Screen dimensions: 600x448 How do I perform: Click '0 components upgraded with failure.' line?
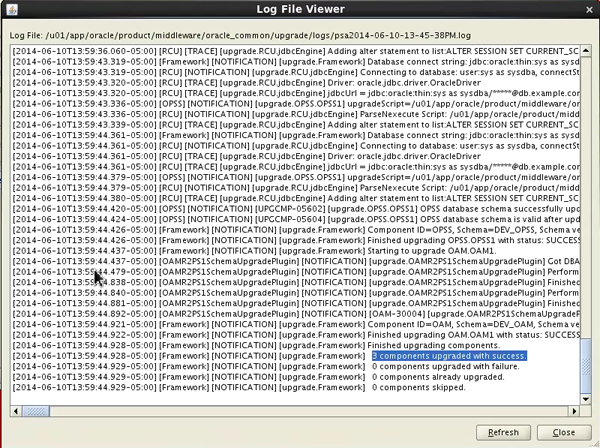[x=266, y=367]
